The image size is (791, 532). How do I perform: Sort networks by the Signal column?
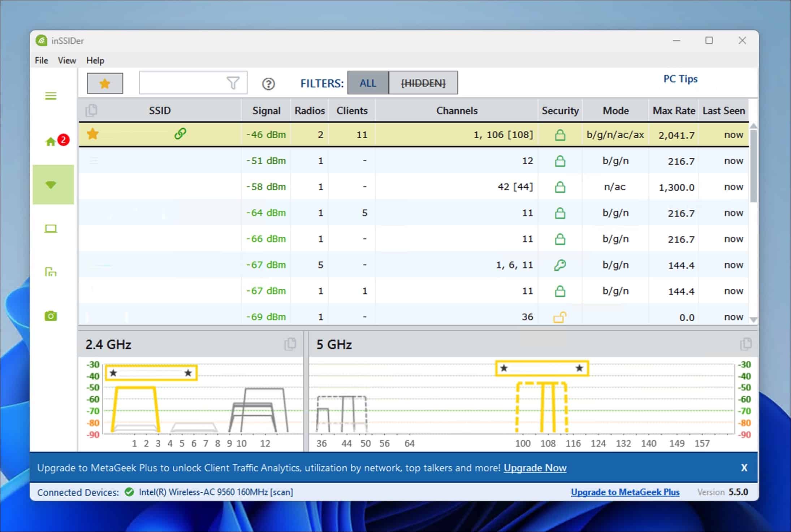[x=266, y=110]
